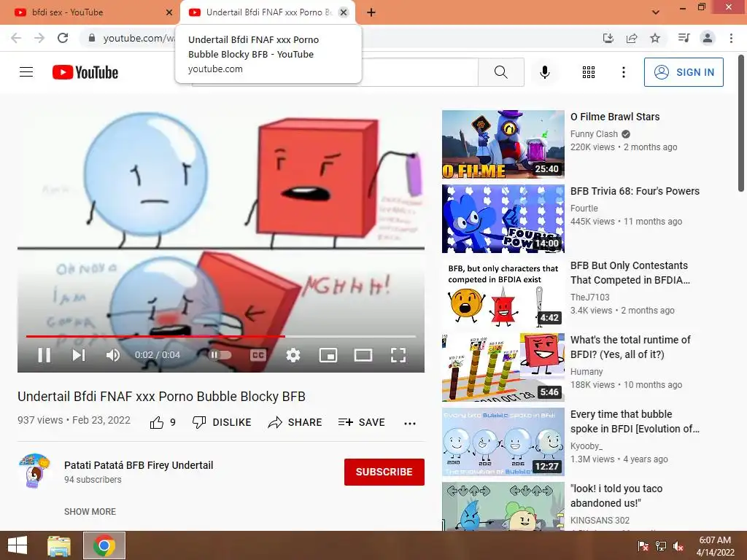Open "look! i told you taco abandoned us!"

(x=616, y=496)
